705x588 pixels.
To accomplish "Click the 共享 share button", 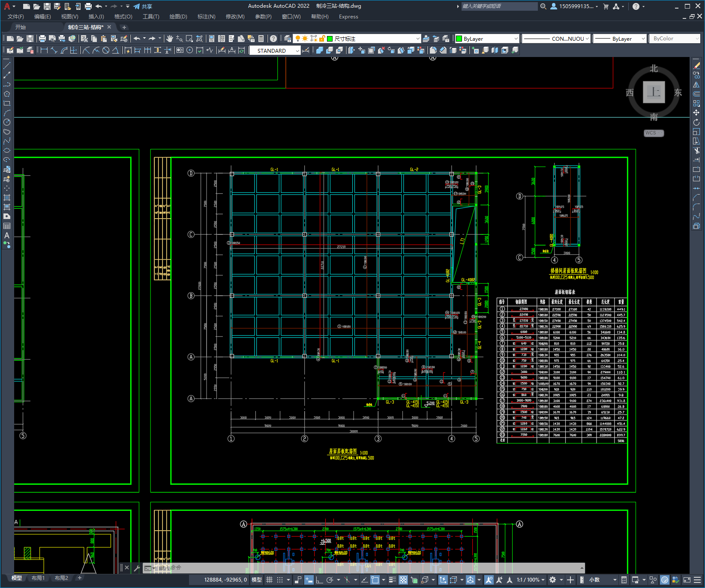I will [143, 6].
